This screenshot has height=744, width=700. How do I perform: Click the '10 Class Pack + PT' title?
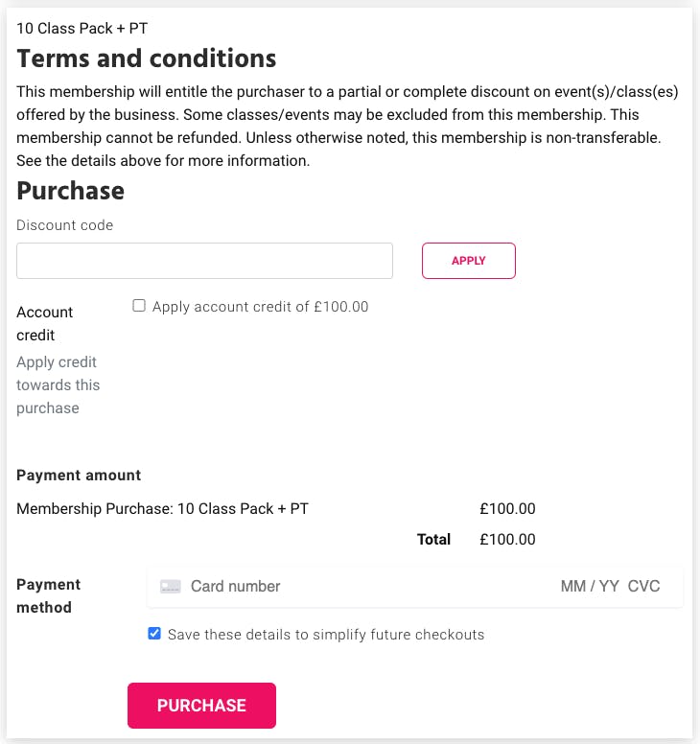(x=82, y=28)
